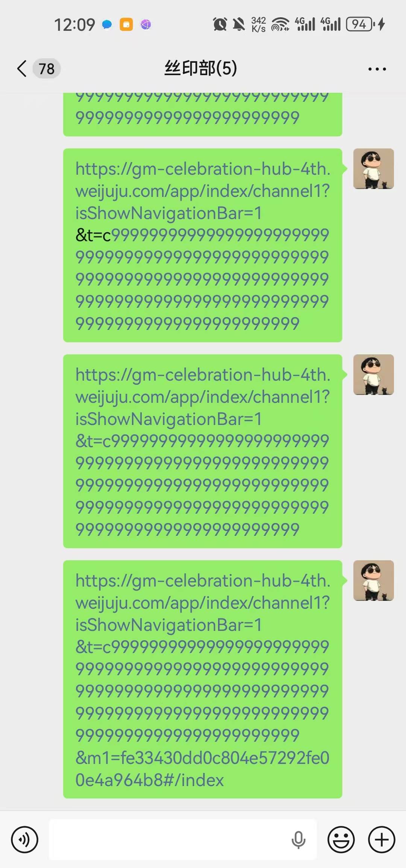Open the first full weijuju.com link

(203, 245)
